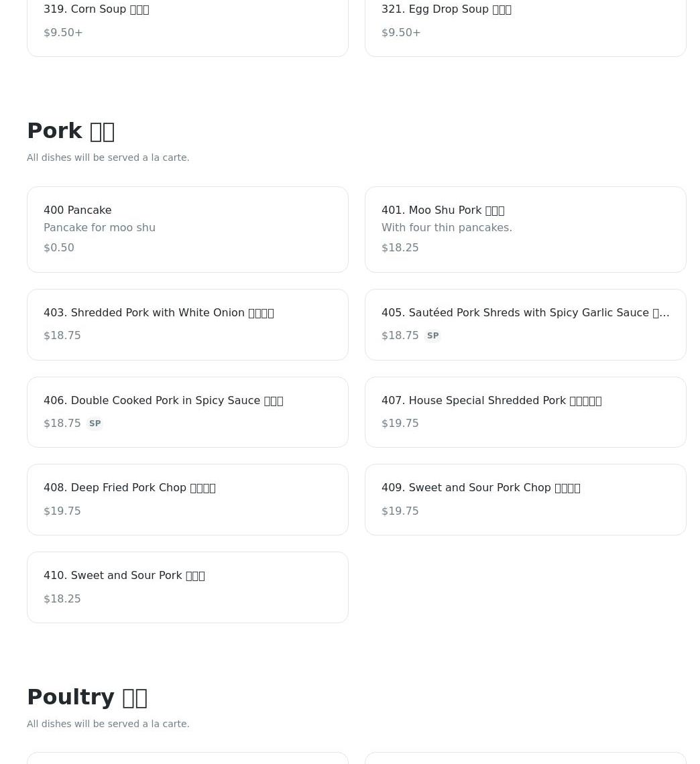Click the $19.75 price on House Special Shredded Pork

(400, 424)
